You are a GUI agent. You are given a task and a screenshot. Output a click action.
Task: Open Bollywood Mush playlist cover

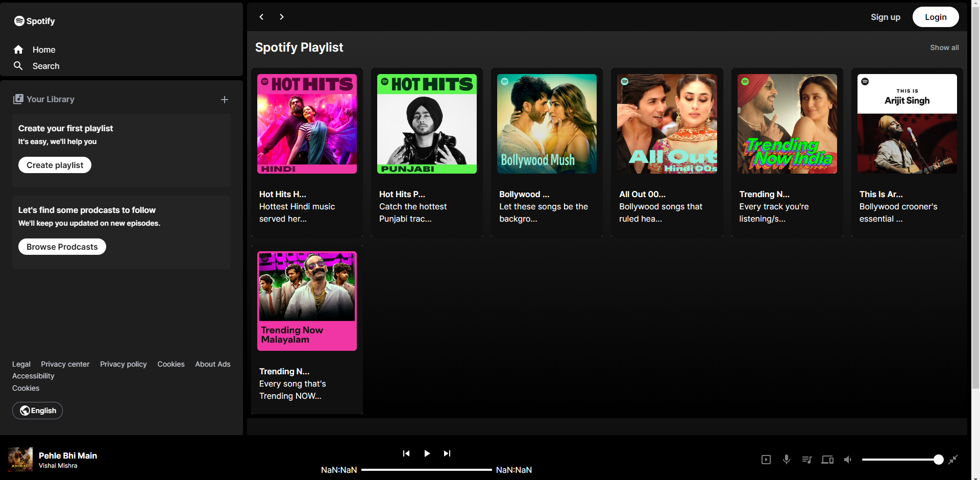[x=547, y=124]
